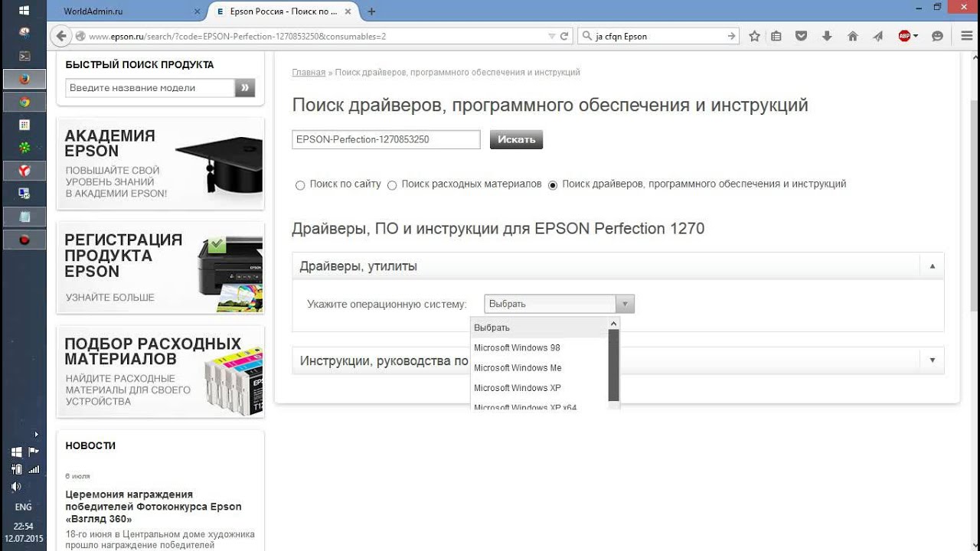The image size is (980, 551).
Task: Click the Искать button
Action: [x=516, y=139]
